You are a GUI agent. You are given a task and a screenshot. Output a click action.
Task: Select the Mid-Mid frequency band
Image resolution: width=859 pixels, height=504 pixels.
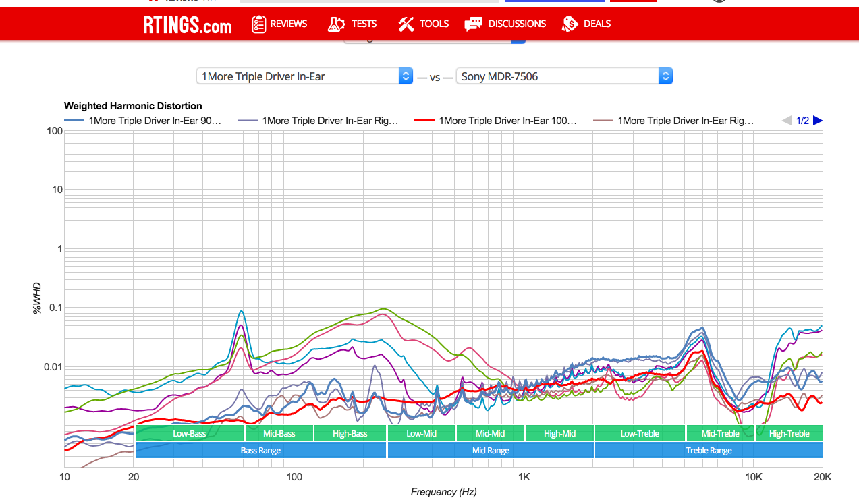(491, 433)
